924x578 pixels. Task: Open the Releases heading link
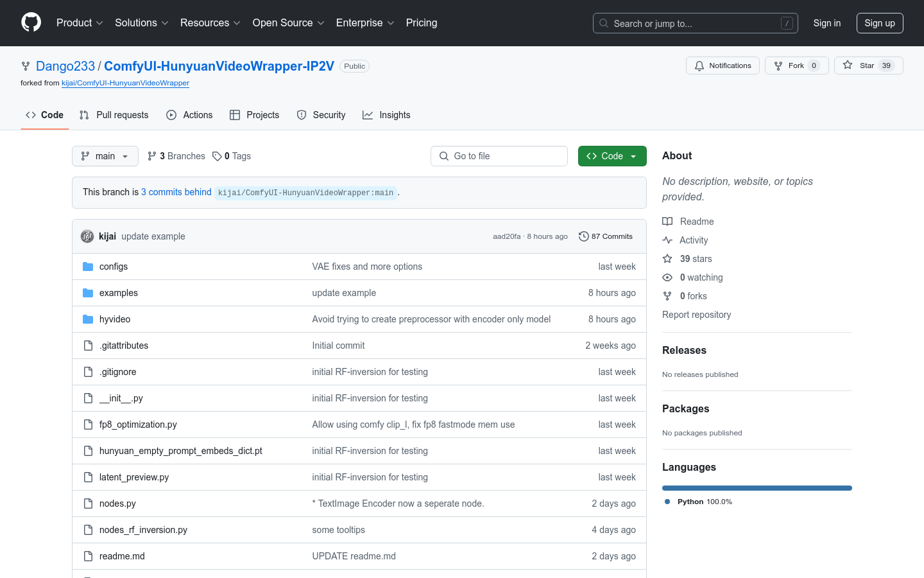coord(684,350)
